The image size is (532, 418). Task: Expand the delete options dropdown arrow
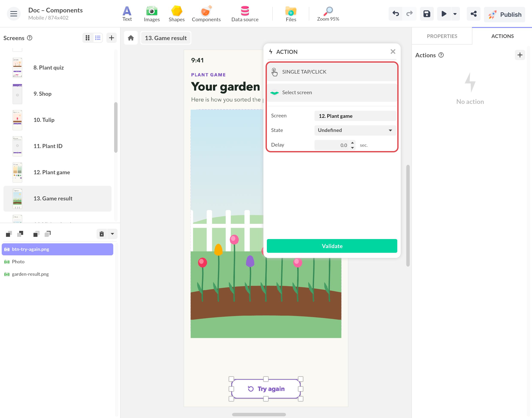(112, 234)
